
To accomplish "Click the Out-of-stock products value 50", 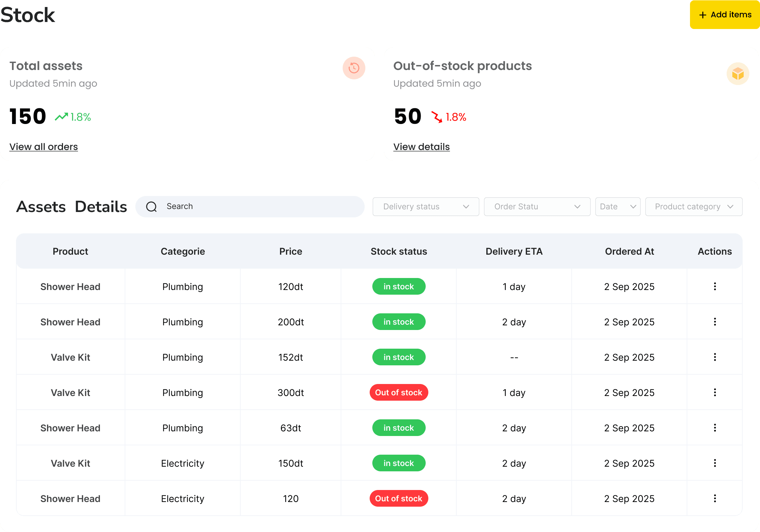I will [408, 116].
